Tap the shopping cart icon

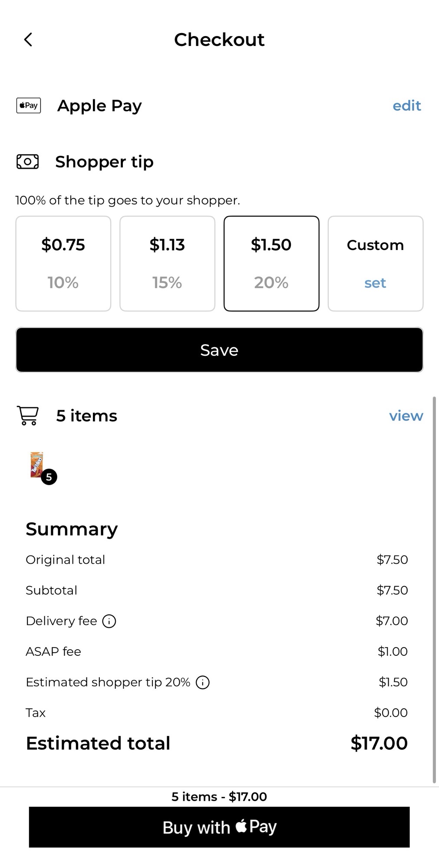(x=28, y=415)
